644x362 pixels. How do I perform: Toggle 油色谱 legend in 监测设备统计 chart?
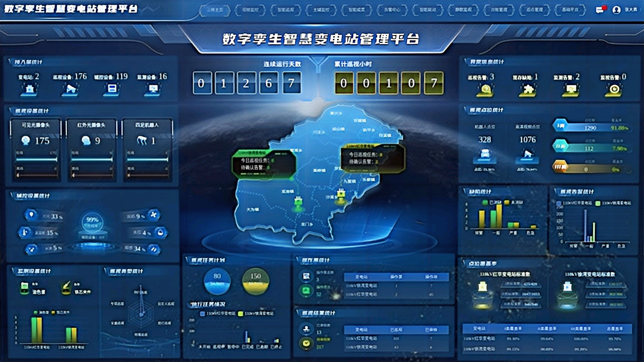click(42, 312)
